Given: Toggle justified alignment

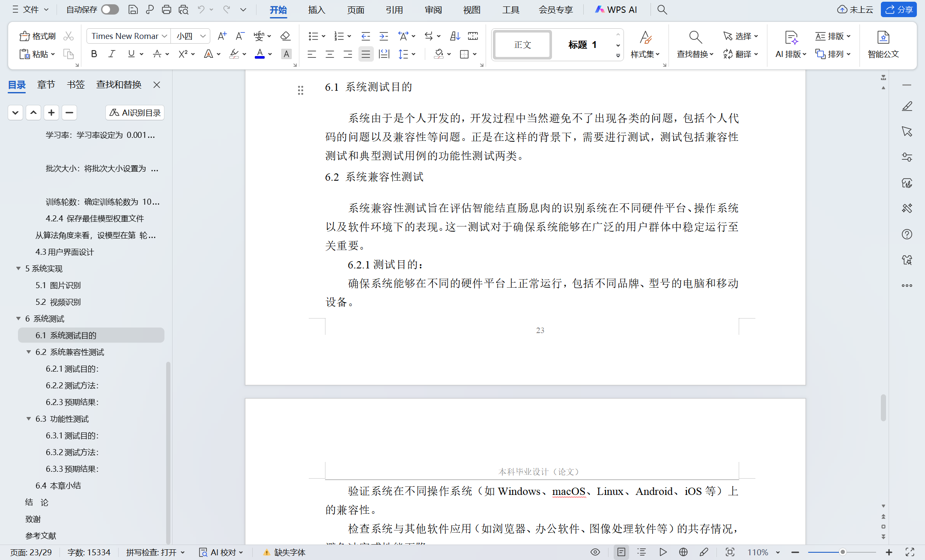Looking at the screenshot, I should [x=366, y=54].
